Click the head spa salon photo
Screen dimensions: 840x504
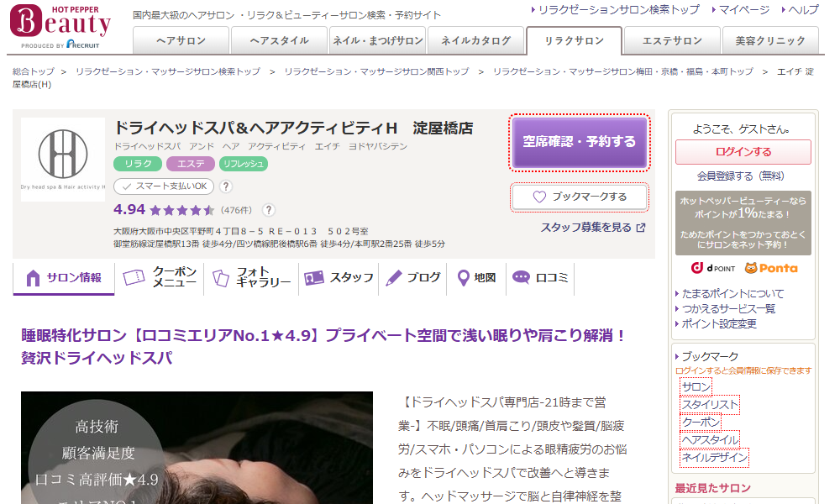pyautogui.click(x=197, y=448)
